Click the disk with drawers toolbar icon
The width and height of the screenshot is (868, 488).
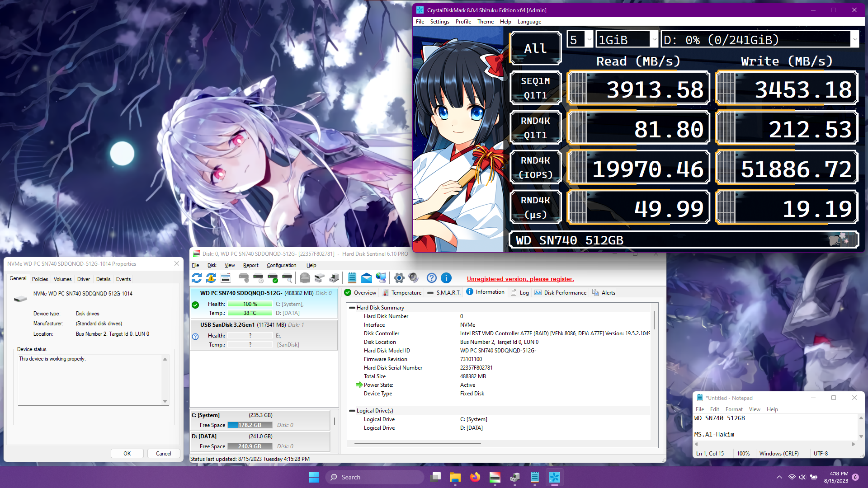[x=320, y=278]
